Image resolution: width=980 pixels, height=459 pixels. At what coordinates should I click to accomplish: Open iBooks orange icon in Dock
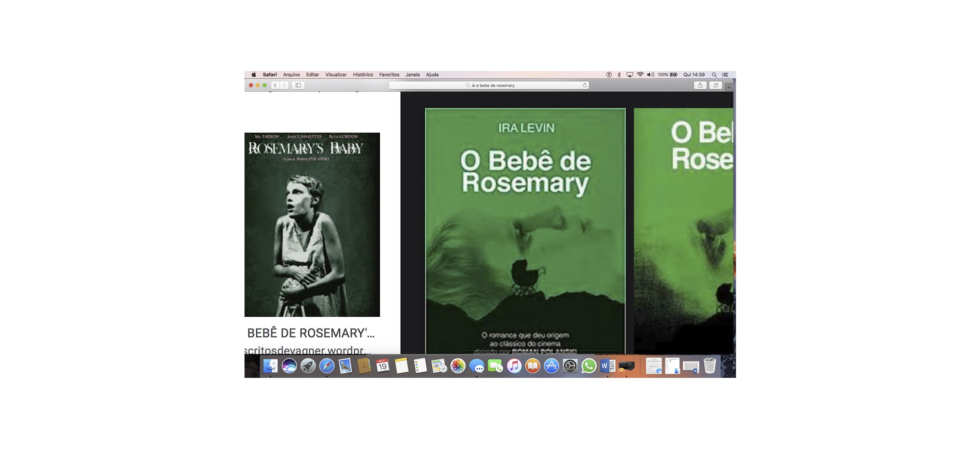point(532,366)
